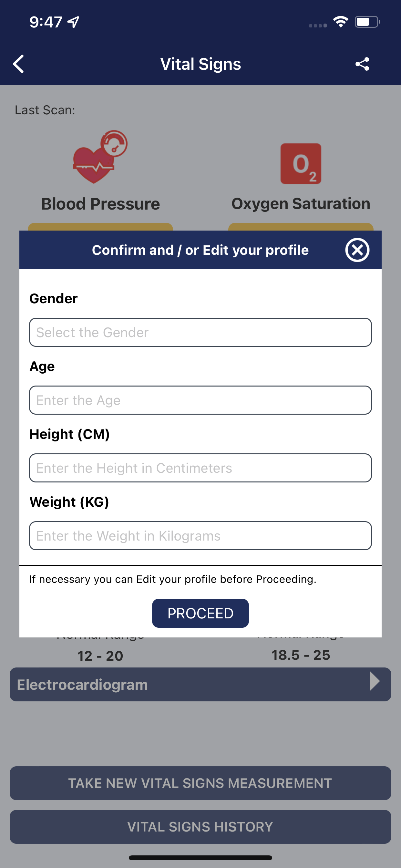Tap the Oxygen Saturation label

(x=301, y=203)
